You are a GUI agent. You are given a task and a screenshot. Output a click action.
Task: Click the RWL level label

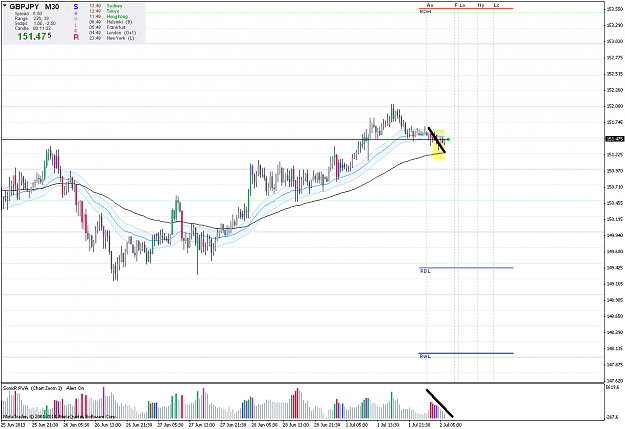point(425,356)
